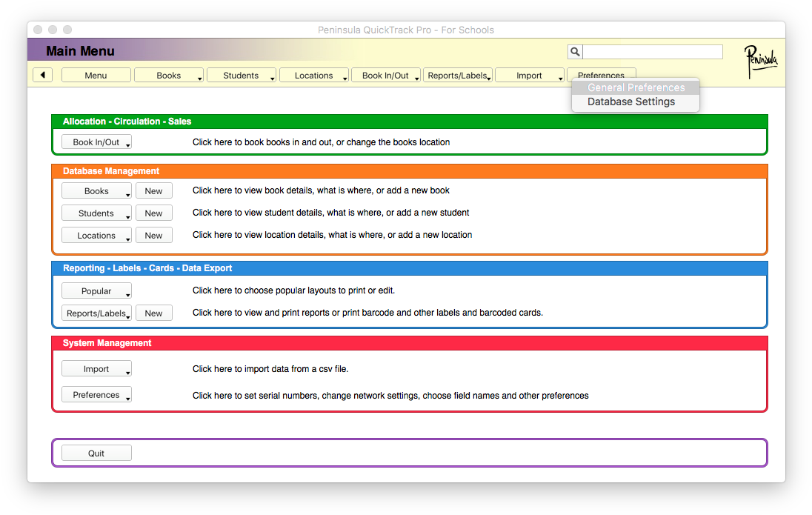
Task: Open the Import dropdown in the top toolbar
Action: [530, 75]
